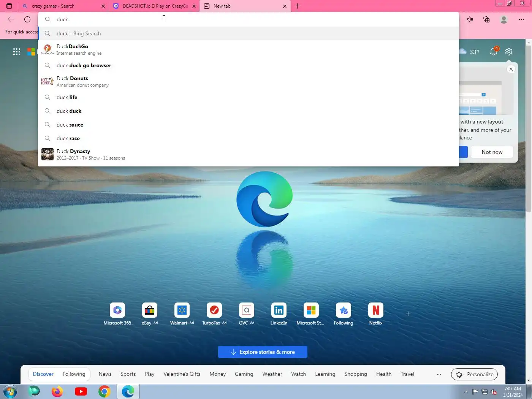Select the Discover feed tab
Viewport: 532px width, 399px height.
(43, 374)
